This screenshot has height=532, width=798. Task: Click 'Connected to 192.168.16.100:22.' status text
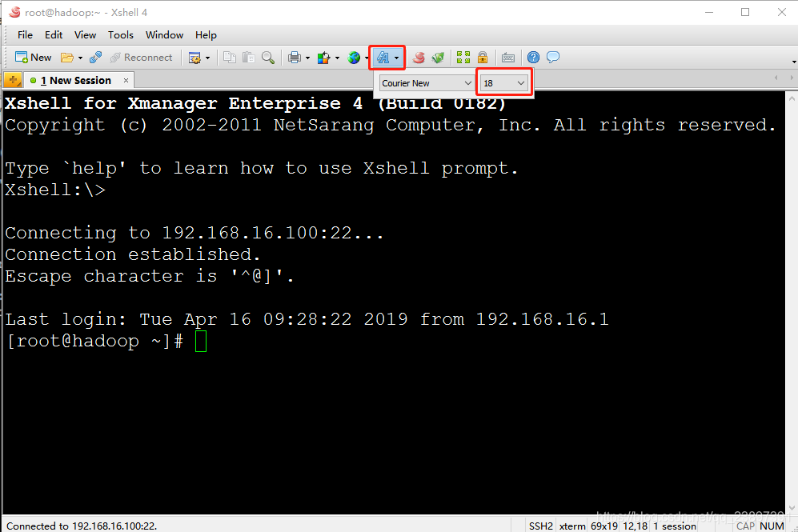click(x=82, y=526)
